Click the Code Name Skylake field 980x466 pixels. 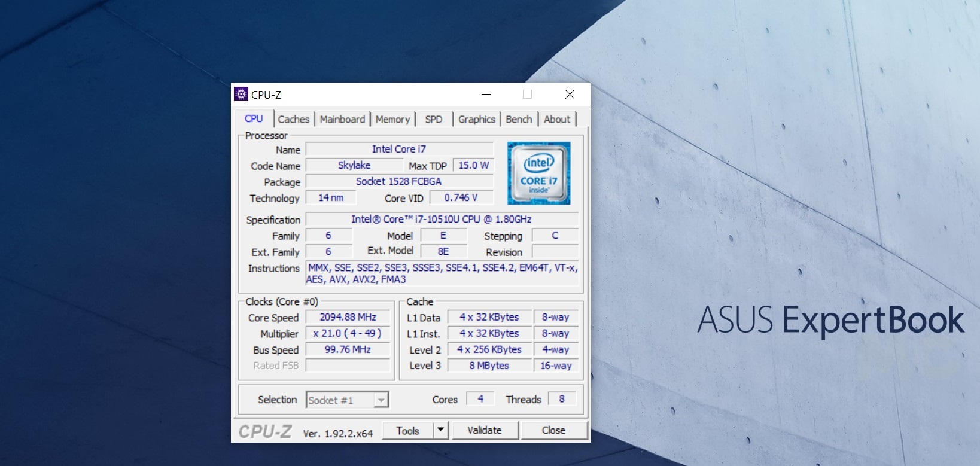click(x=354, y=166)
